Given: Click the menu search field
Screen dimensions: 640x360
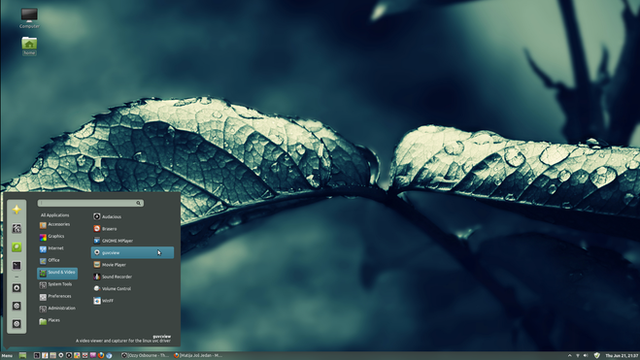Looking at the screenshot, I should click(91, 203).
